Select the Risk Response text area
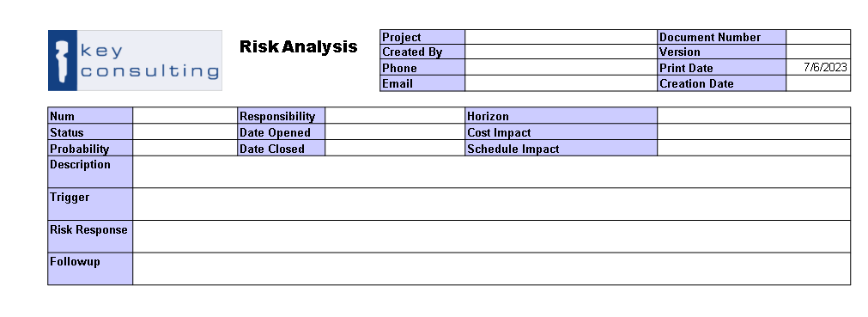 point(492,236)
